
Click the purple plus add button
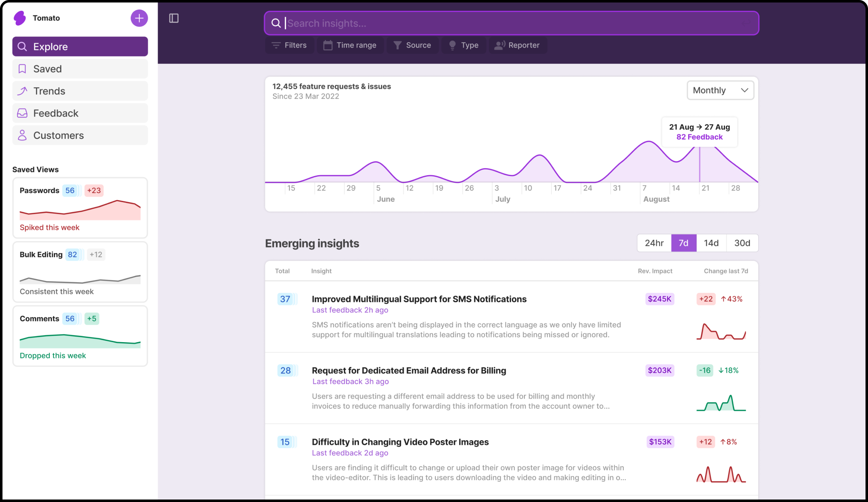tap(139, 18)
